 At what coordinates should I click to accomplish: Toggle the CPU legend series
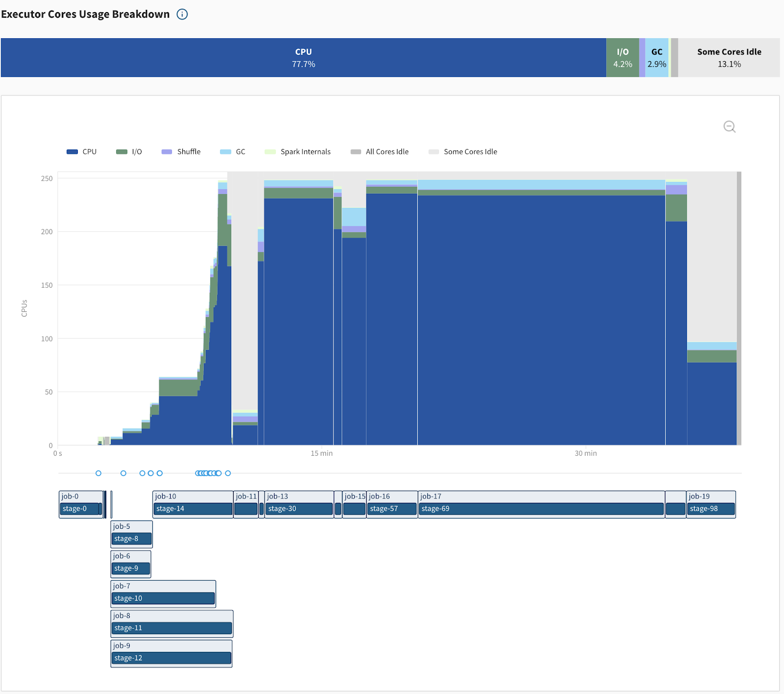82,152
